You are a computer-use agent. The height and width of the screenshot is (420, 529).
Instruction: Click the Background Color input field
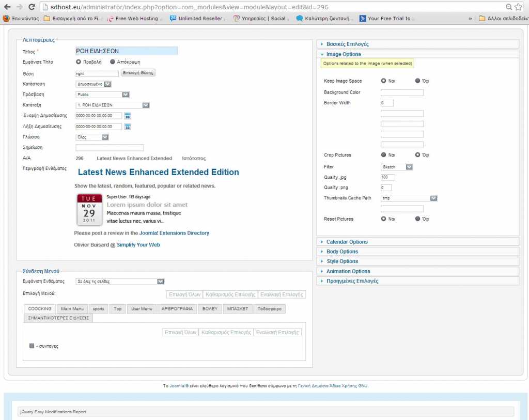[402, 93]
